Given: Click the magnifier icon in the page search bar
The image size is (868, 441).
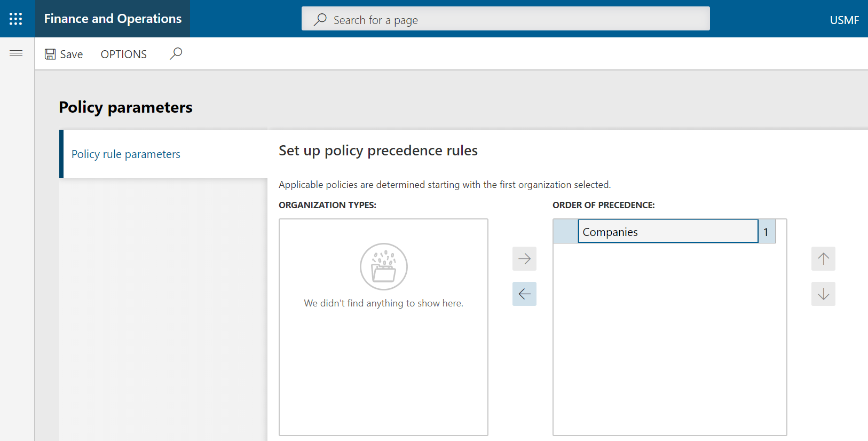Looking at the screenshot, I should tap(320, 20).
